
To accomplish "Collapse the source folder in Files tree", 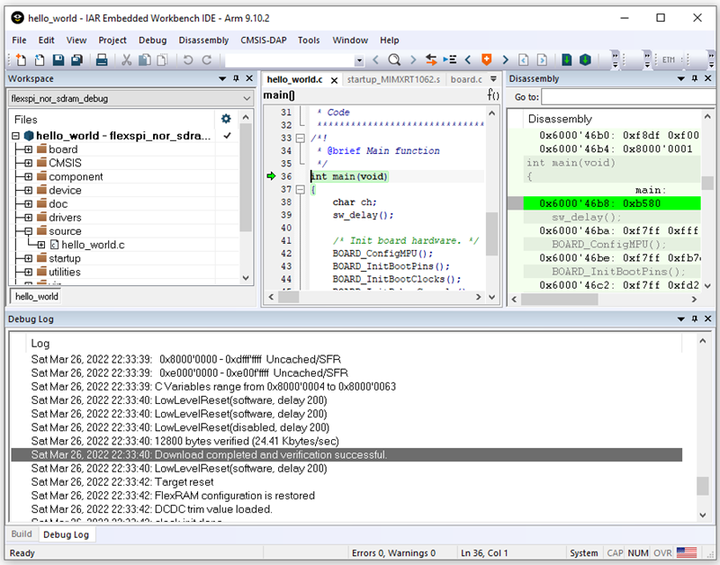I will [28, 231].
